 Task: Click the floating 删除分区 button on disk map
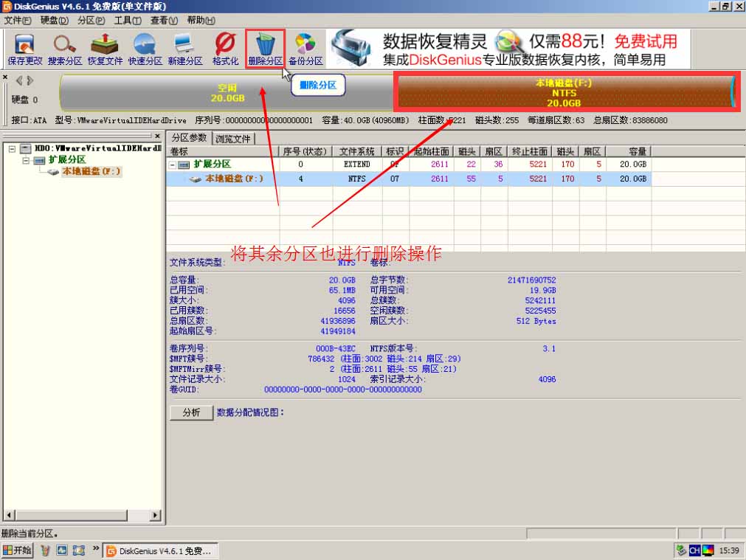coord(318,86)
